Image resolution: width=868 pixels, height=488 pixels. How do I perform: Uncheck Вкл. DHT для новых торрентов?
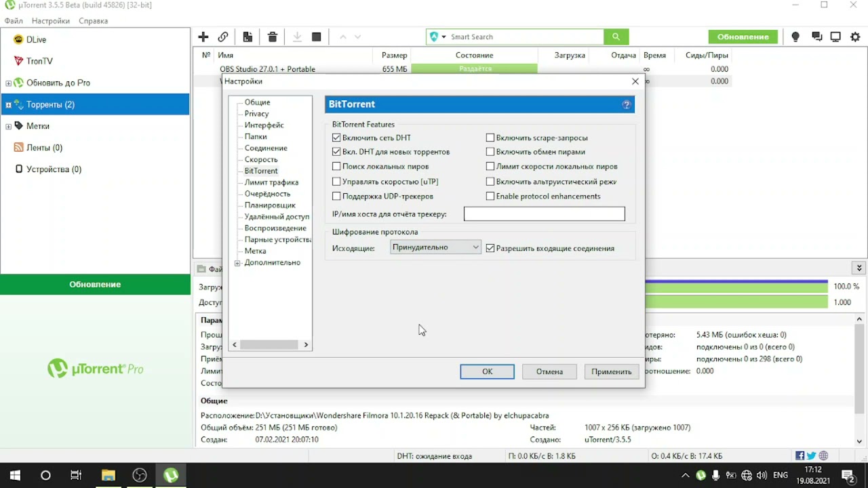point(336,152)
